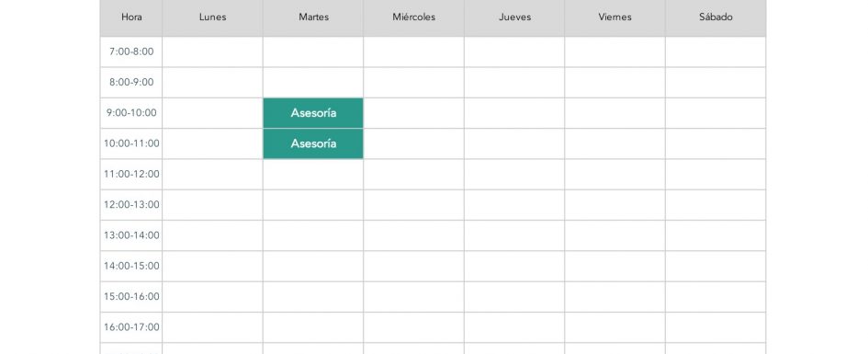Choose the Viernes 13:00-14:00 slot
This screenshot has height=354, width=868.
click(615, 235)
